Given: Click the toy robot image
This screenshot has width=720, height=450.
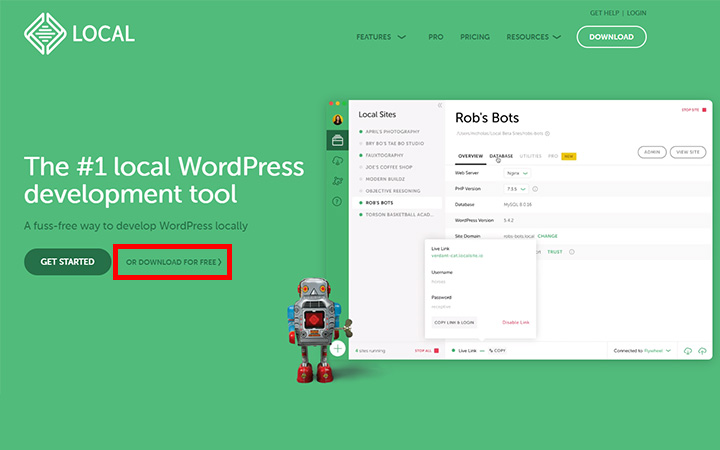Looking at the screenshot, I should point(318,330).
